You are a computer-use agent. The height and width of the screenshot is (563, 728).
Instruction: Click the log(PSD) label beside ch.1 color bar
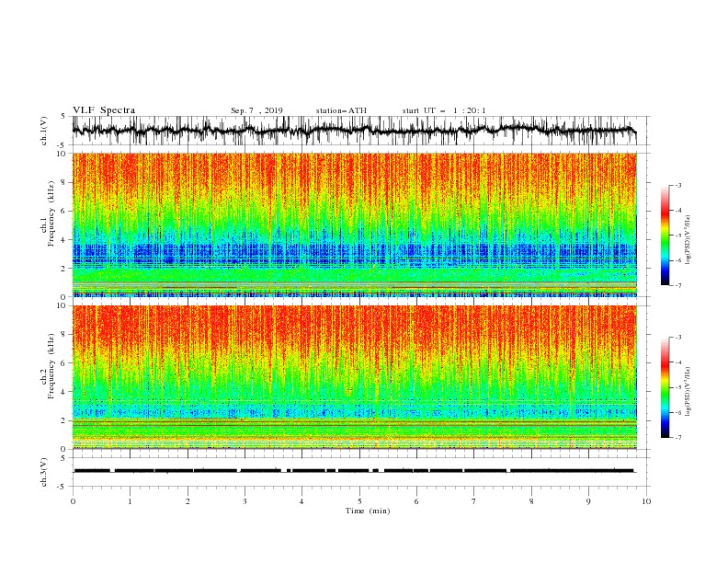(688, 240)
